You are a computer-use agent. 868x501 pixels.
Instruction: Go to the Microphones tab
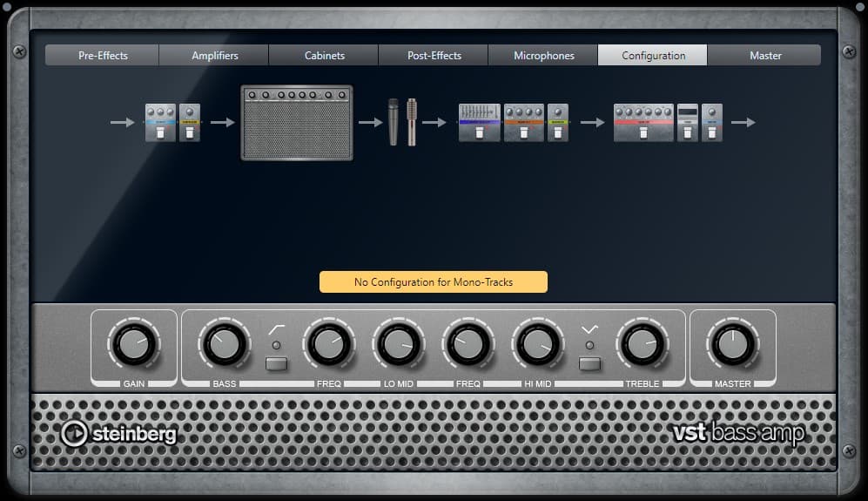(x=543, y=56)
